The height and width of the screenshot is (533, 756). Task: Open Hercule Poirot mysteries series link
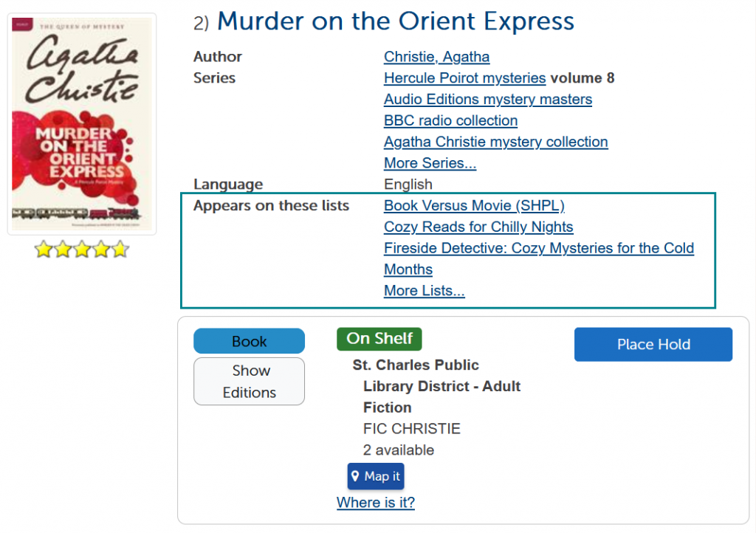pyautogui.click(x=465, y=78)
